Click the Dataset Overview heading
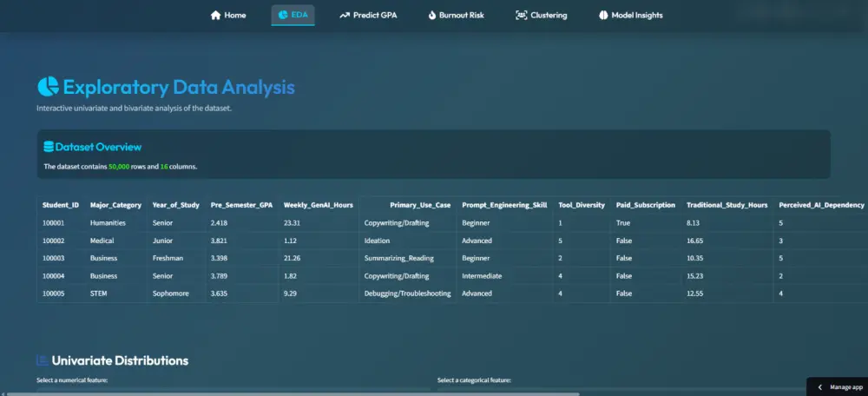868x396 pixels. coord(98,147)
